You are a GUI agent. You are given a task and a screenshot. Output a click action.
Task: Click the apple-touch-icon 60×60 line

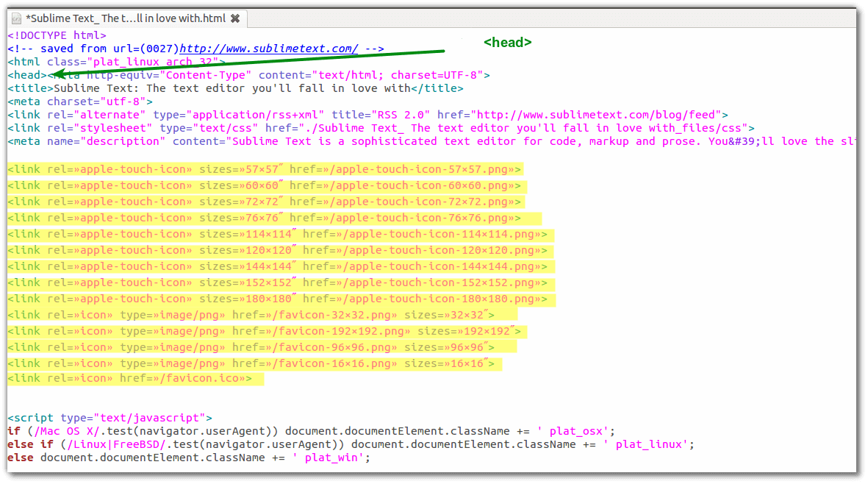pyautogui.click(x=265, y=185)
